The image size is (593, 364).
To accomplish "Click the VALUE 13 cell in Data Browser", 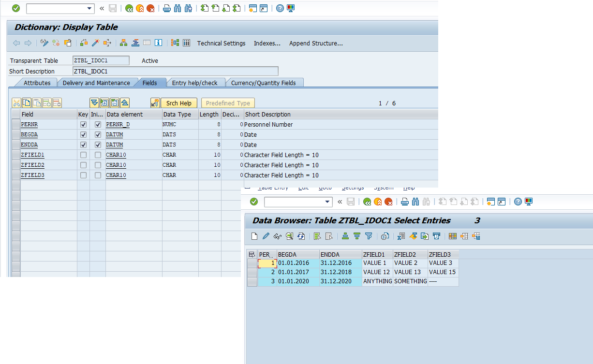I will (x=410, y=272).
